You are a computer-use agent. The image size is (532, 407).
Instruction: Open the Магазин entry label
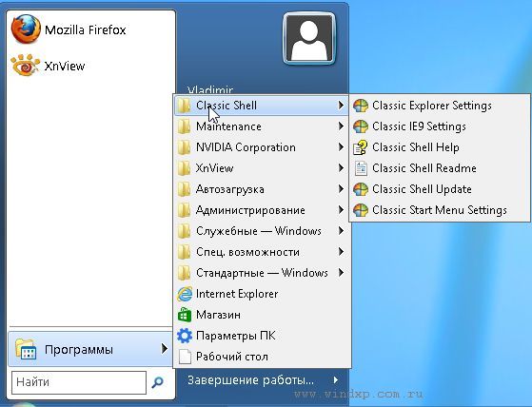tap(218, 315)
